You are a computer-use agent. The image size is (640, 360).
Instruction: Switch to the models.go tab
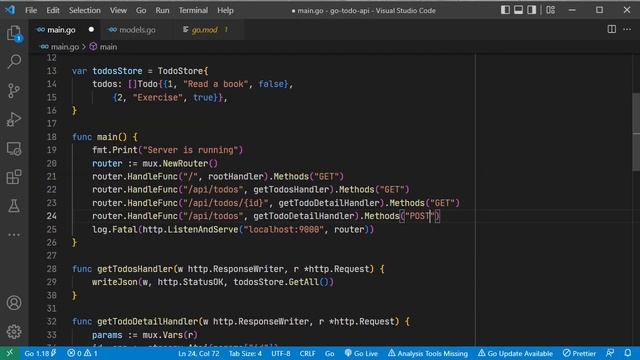point(137,30)
